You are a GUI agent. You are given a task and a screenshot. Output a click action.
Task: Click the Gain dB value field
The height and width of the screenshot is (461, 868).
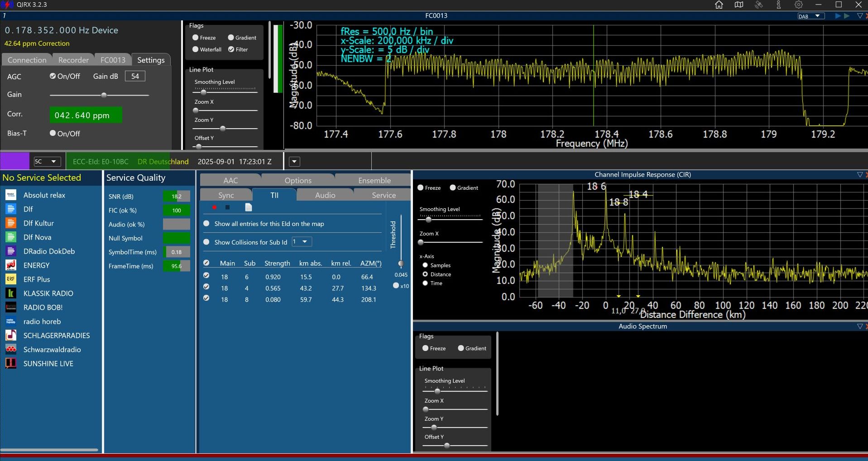(135, 76)
